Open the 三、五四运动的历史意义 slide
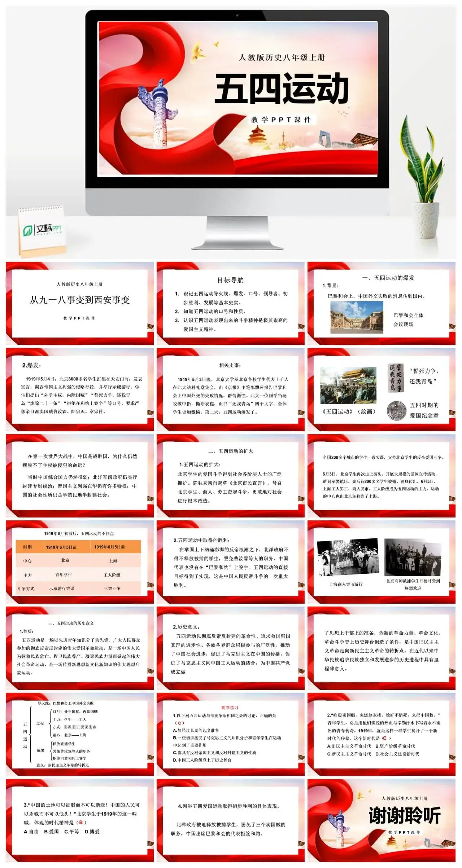This screenshot has height=868, width=462. pyautogui.click(x=80, y=648)
